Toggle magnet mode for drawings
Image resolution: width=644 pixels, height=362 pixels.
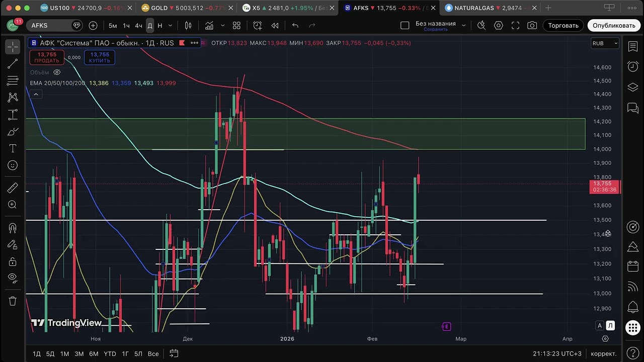pos(13,228)
